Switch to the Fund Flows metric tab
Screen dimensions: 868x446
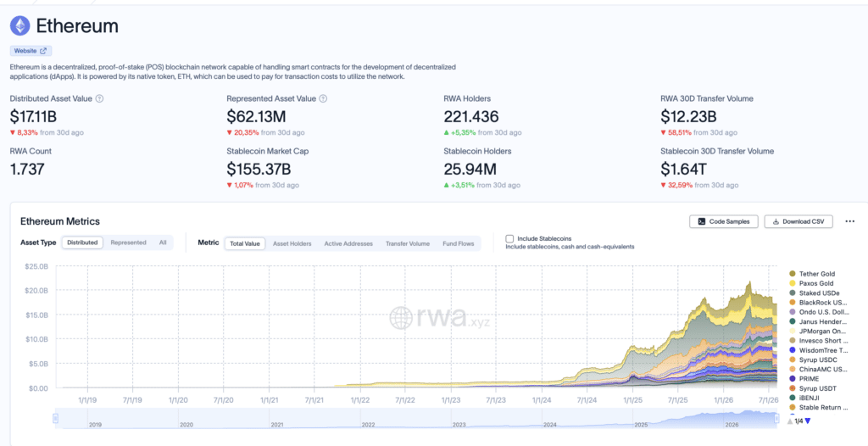[x=459, y=244]
